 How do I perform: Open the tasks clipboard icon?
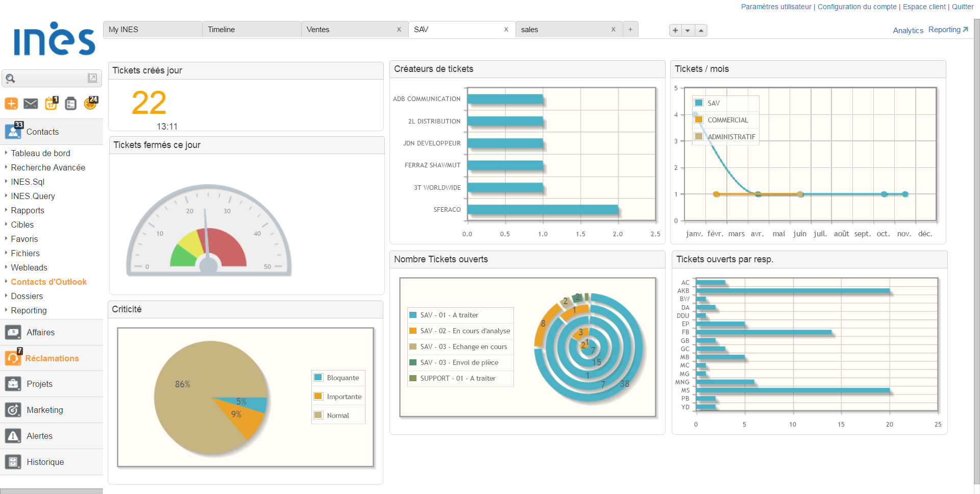coord(70,104)
